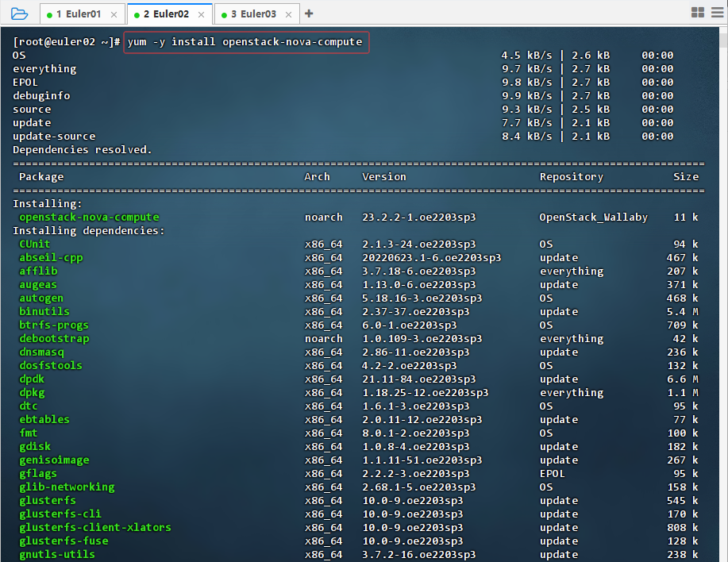Click the yum install command text
This screenshot has height=562, width=728.
(x=245, y=42)
